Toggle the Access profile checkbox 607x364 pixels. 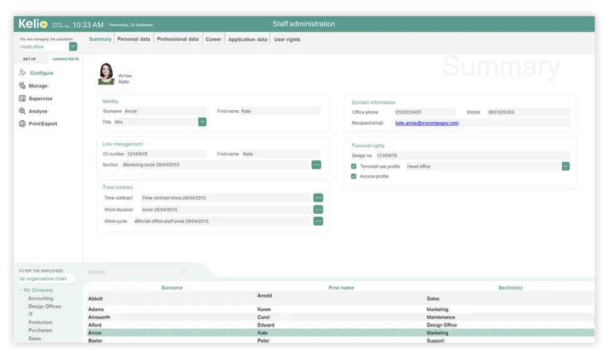(x=354, y=176)
